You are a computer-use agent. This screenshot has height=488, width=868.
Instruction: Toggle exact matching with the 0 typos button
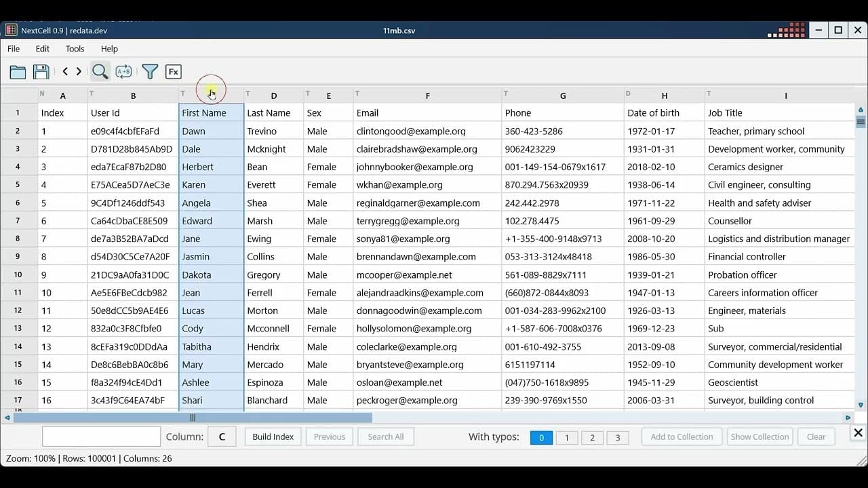coord(540,437)
